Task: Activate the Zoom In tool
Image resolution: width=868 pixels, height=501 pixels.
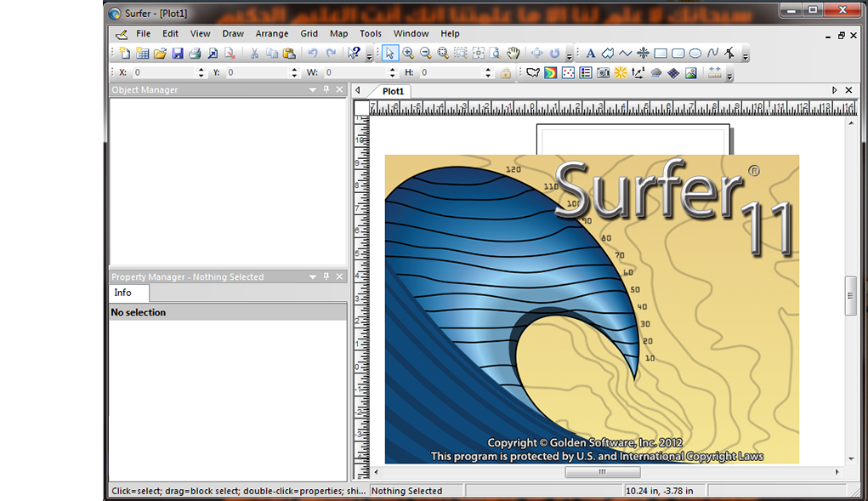Action: pos(409,53)
